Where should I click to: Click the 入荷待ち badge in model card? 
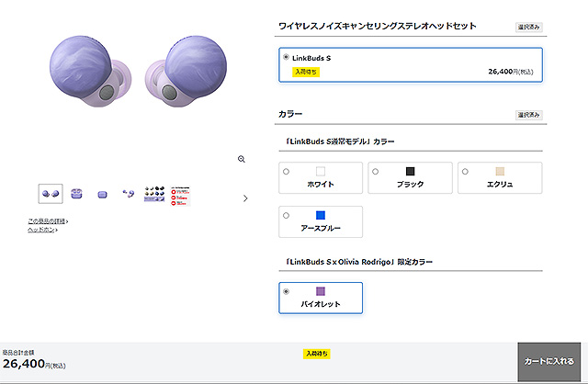(306, 72)
